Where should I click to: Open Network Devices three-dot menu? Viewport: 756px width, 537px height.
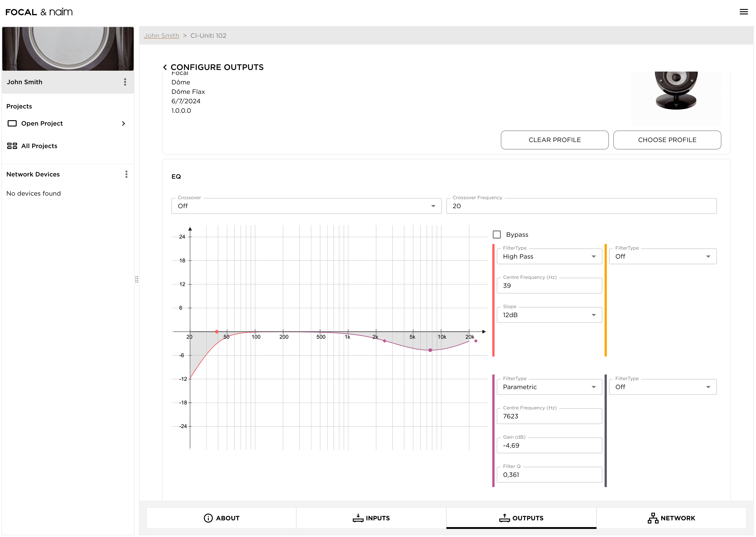(x=126, y=174)
